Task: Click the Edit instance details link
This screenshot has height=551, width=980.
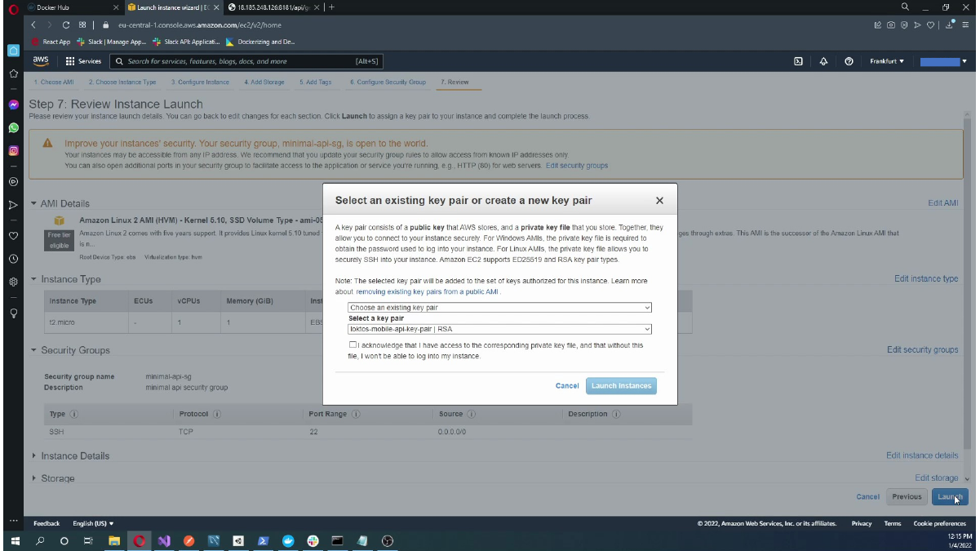Action: [922, 456]
